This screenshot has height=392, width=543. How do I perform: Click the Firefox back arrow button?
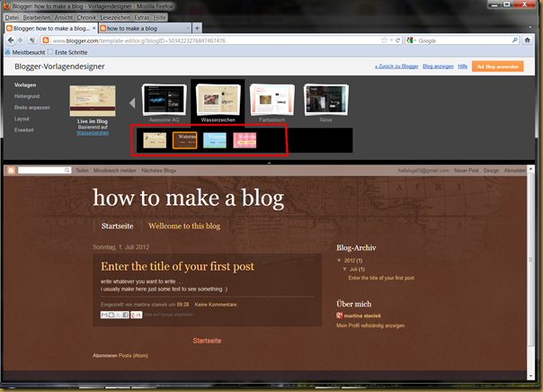point(11,40)
